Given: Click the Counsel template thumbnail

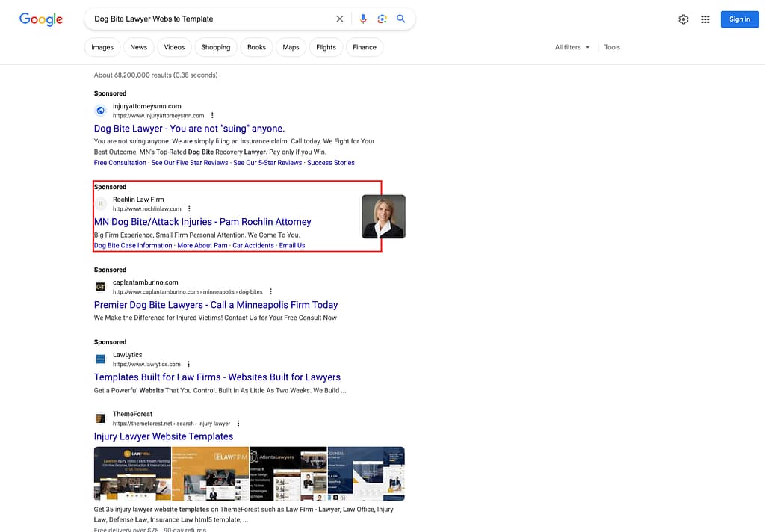Looking at the screenshot, I should coord(366,474).
